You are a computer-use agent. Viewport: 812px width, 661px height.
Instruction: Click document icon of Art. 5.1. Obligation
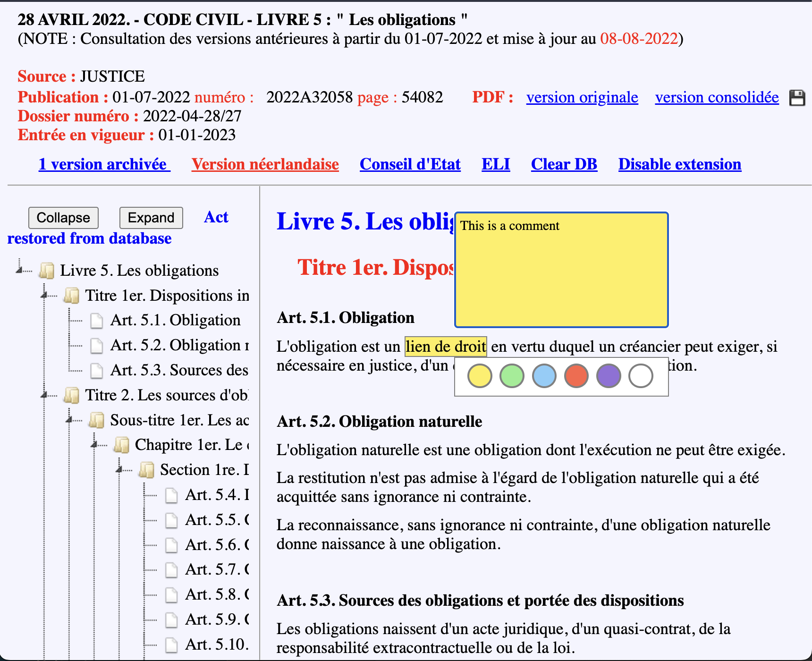97,321
